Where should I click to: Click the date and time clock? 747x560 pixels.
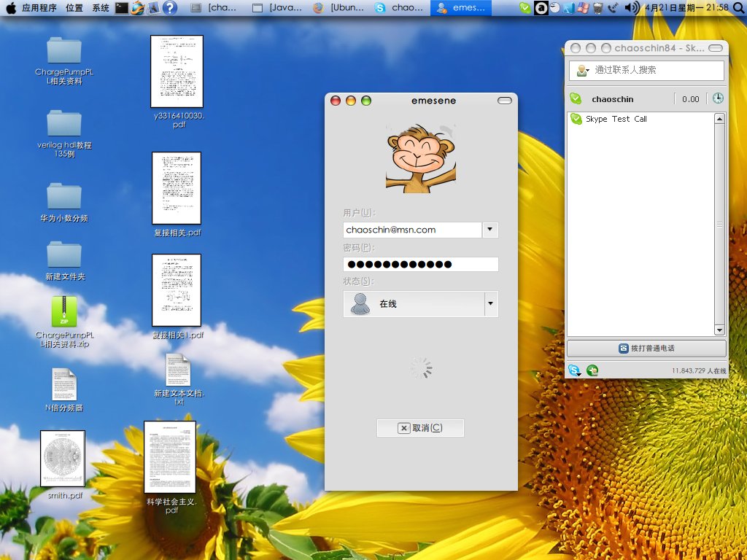coord(686,7)
